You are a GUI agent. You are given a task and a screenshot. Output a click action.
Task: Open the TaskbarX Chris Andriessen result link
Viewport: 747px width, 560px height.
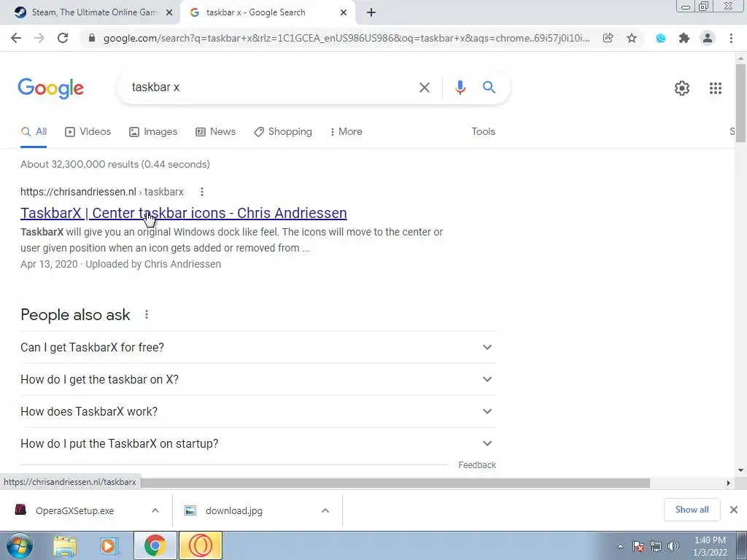[183, 213]
